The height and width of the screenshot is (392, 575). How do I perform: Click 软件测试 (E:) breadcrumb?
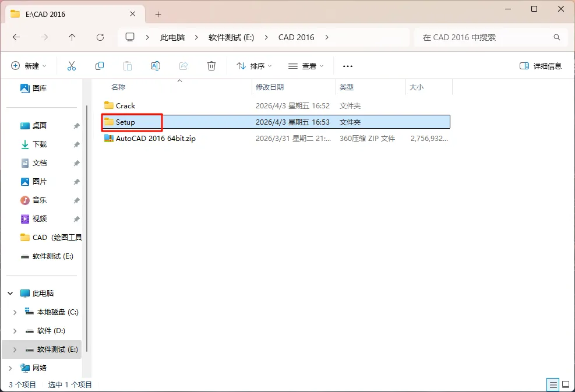click(231, 37)
